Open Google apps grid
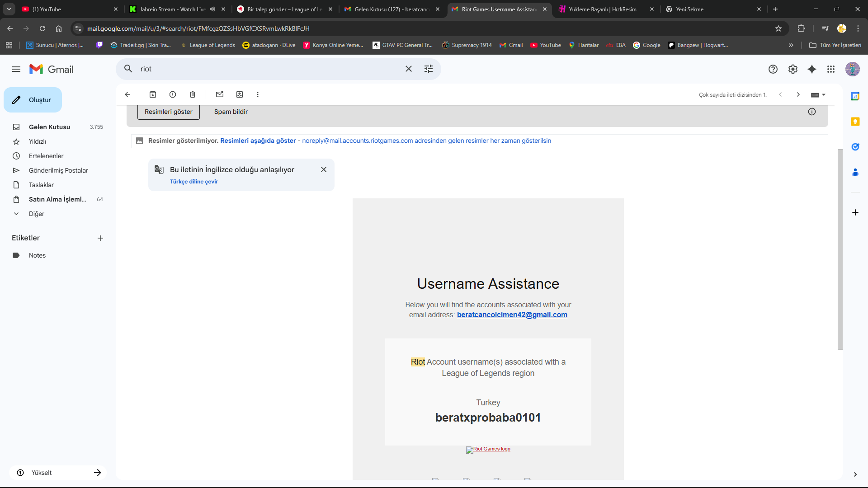Screen dimensions: 868x488 (x=831, y=69)
